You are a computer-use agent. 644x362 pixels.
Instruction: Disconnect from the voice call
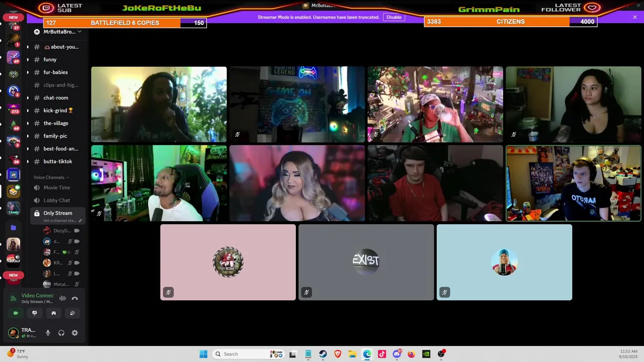click(x=75, y=298)
